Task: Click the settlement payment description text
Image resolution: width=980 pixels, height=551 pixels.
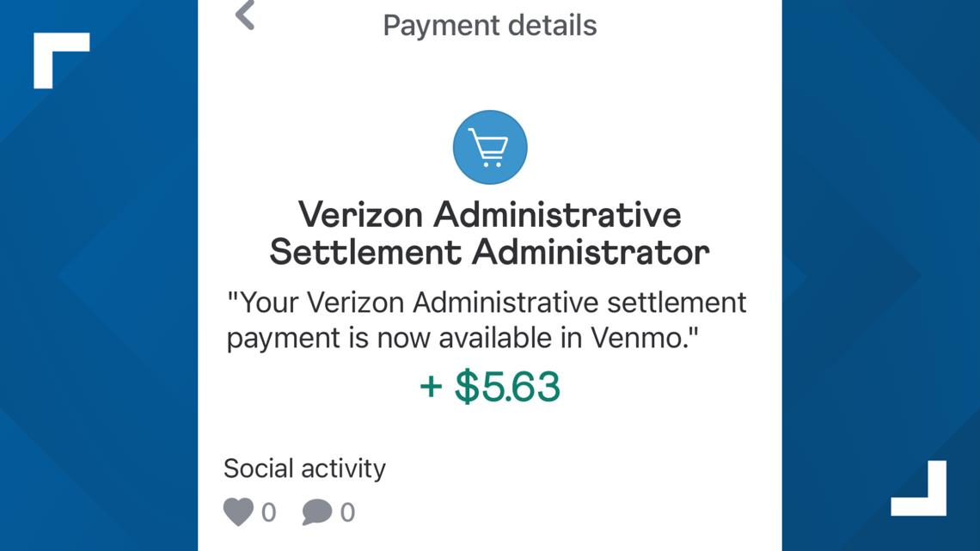Action: click(490, 320)
